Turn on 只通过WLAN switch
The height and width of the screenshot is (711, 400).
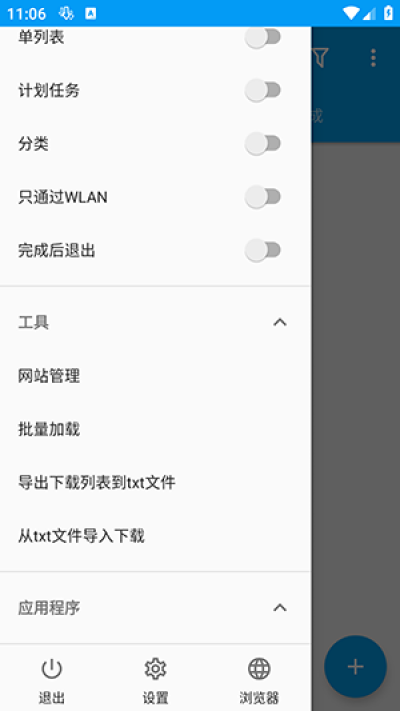point(263,197)
